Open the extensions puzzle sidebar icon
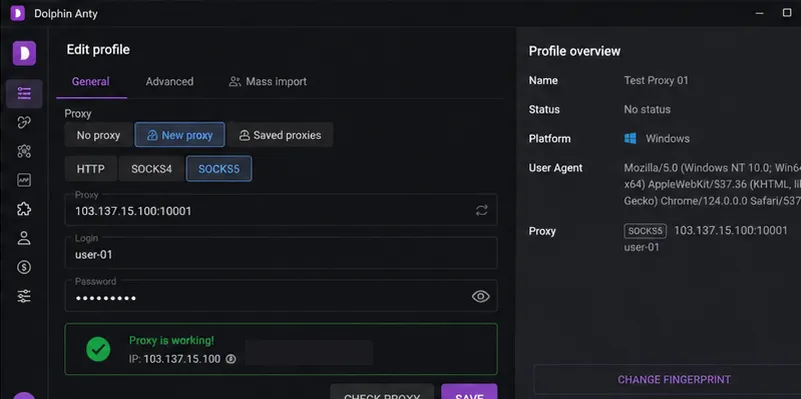Image resolution: width=801 pixels, height=399 pixels. pyautogui.click(x=24, y=209)
